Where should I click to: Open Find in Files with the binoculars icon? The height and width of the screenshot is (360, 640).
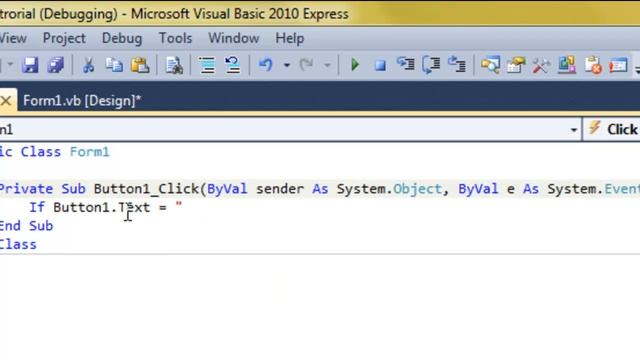(174, 65)
